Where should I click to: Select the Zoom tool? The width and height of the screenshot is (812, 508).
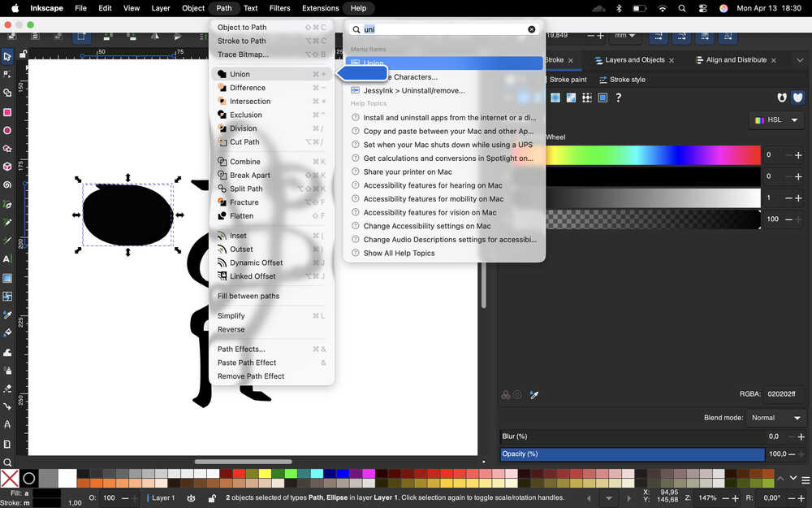tap(7, 462)
